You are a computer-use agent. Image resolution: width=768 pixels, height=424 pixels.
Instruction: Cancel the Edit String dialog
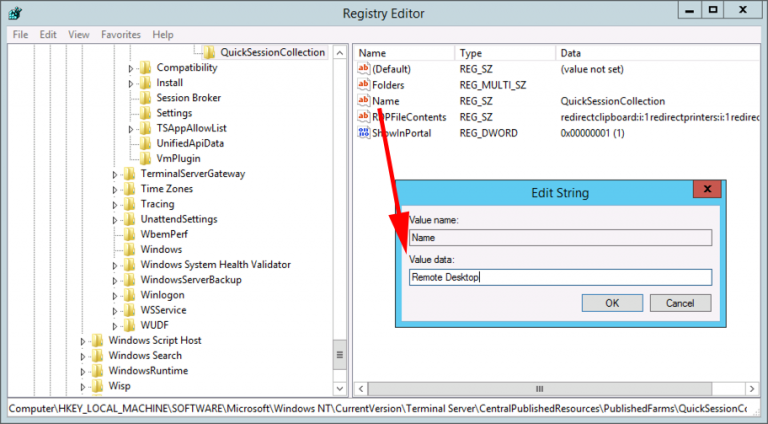[x=680, y=303]
